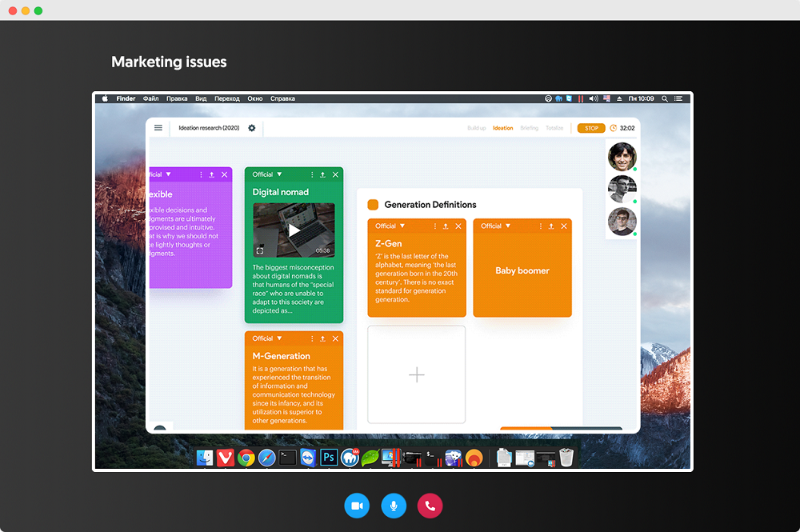Open the Правка menu
The height and width of the screenshot is (532, 800).
pyautogui.click(x=177, y=98)
